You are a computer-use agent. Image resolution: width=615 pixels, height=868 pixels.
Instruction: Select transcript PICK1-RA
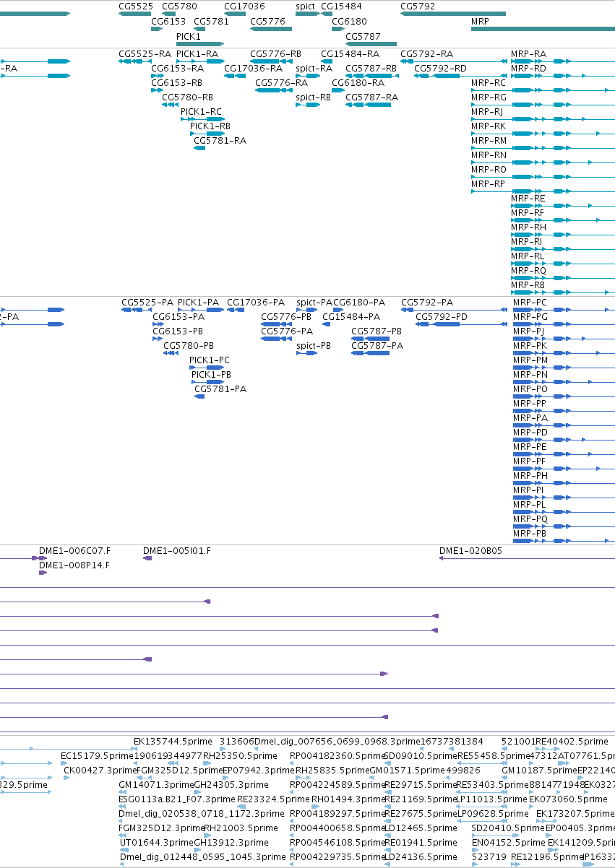197,54
